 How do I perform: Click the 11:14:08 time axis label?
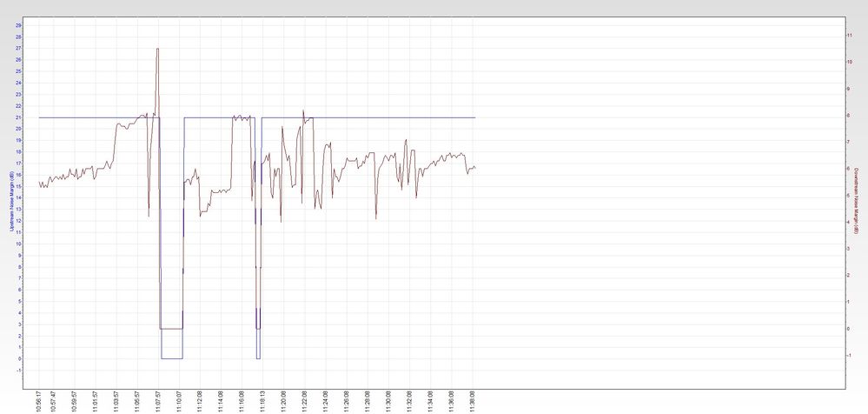(x=221, y=401)
